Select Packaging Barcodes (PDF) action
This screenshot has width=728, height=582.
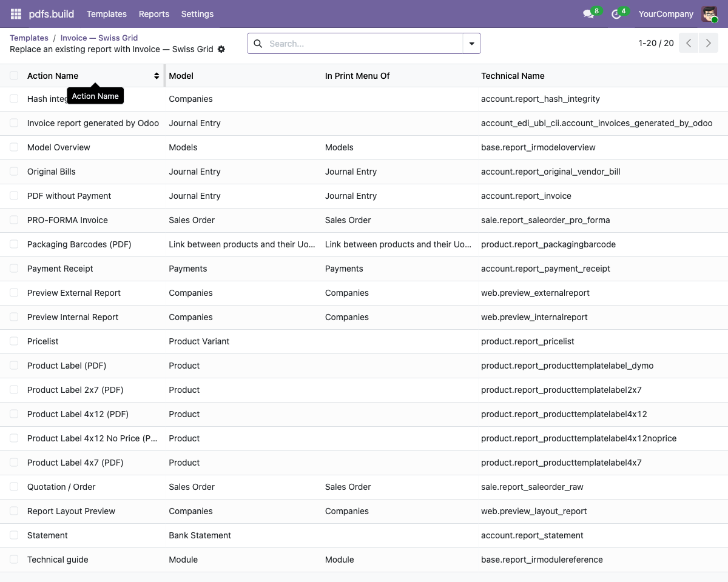79,244
